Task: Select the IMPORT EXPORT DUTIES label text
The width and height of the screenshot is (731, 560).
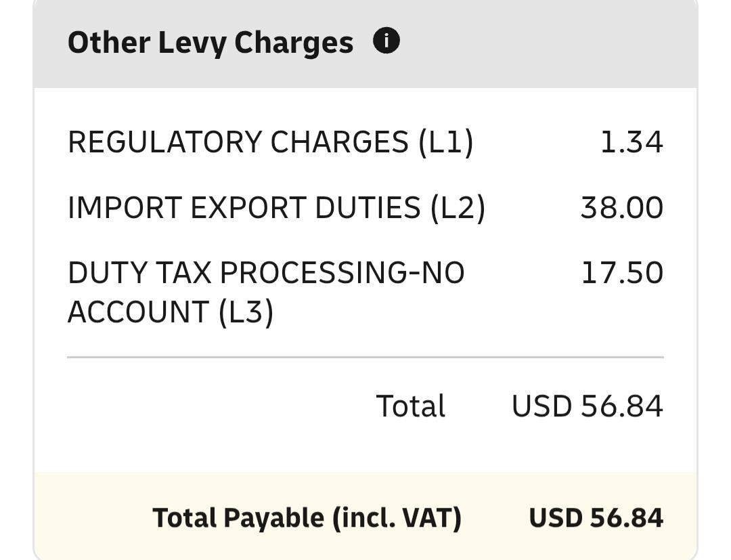Action: click(244, 208)
